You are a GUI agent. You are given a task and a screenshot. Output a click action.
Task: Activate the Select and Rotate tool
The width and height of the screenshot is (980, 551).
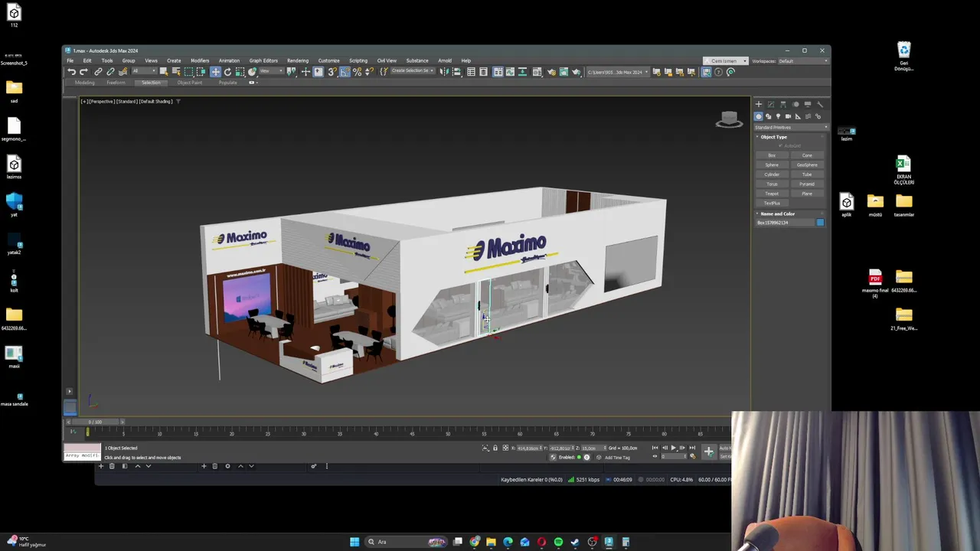(227, 72)
